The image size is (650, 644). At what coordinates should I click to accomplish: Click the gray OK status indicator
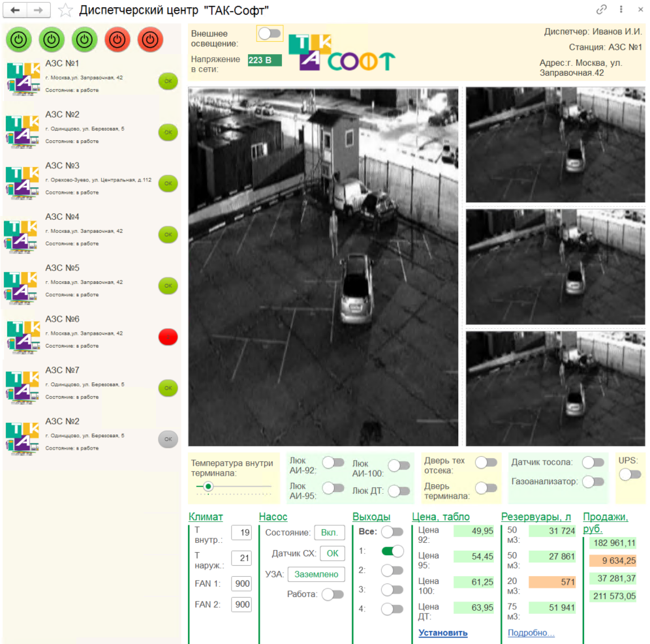(x=168, y=439)
